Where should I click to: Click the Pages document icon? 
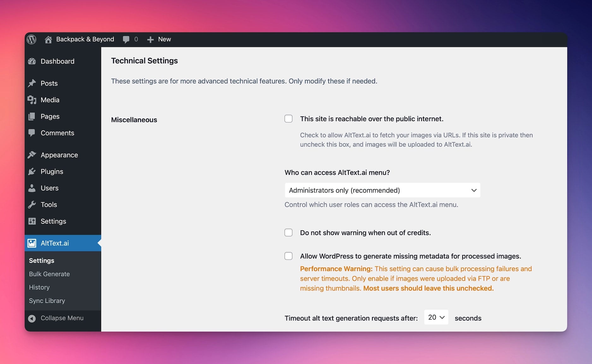coord(32,117)
